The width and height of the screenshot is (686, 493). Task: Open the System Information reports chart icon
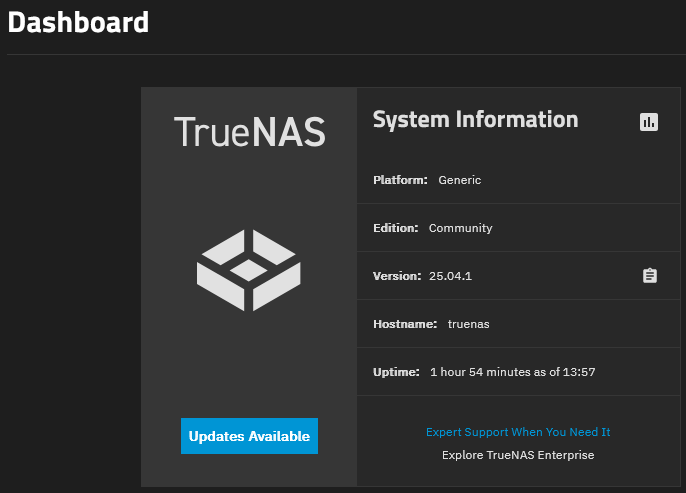coord(648,122)
